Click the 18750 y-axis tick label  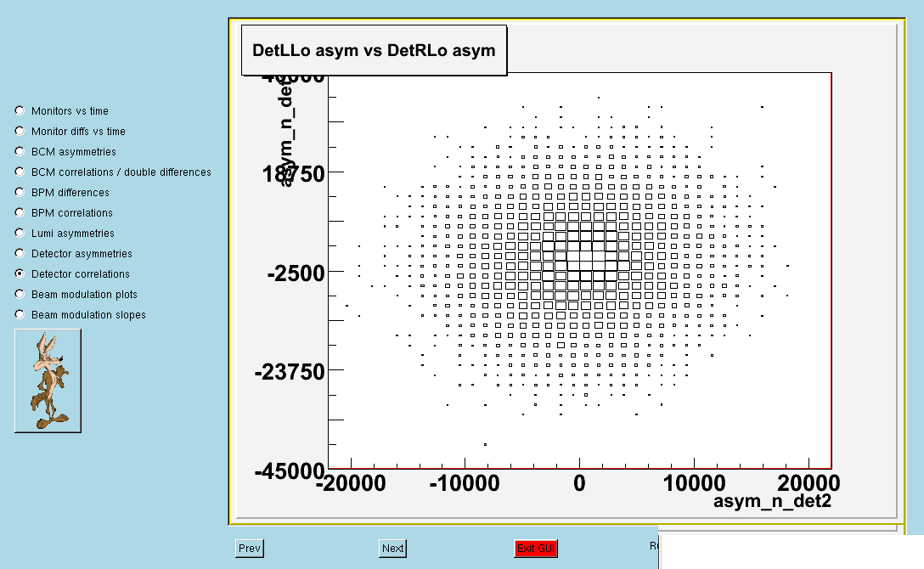point(294,174)
